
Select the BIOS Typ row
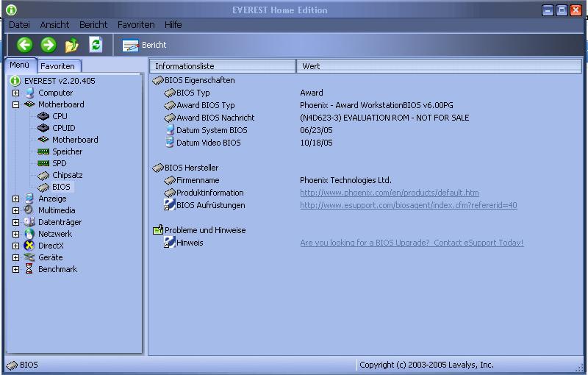[x=193, y=93]
